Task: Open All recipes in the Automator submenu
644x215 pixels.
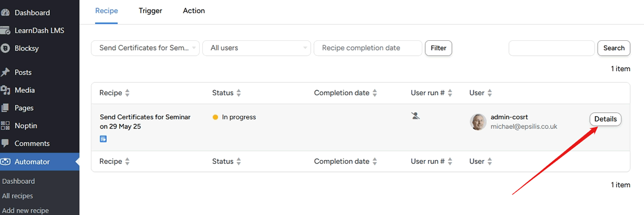Action: pyautogui.click(x=18, y=196)
